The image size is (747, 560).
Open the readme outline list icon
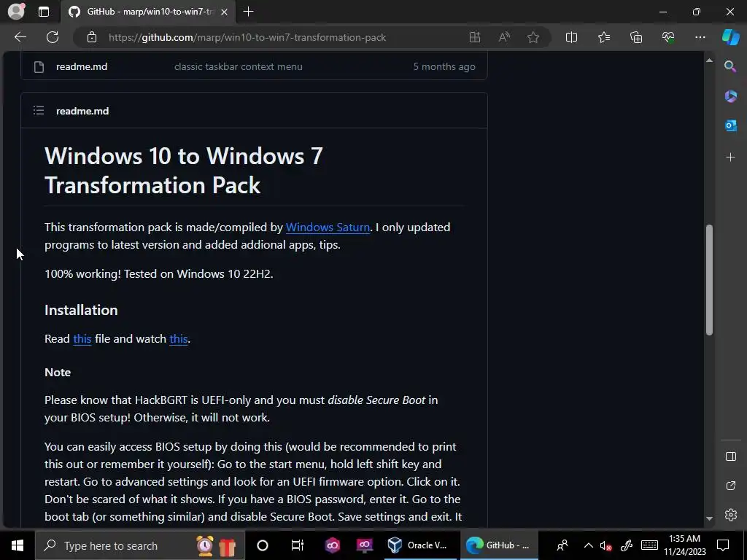[x=39, y=111]
